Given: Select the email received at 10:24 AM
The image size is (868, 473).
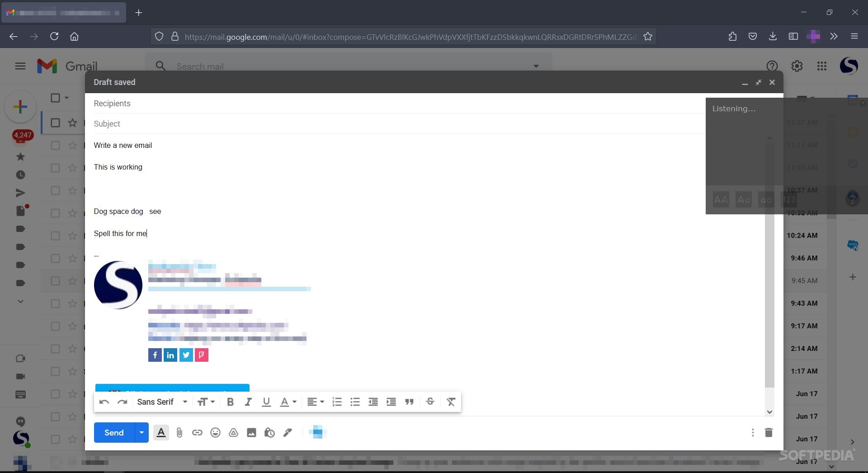Looking at the screenshot, I should coord(55,236).
